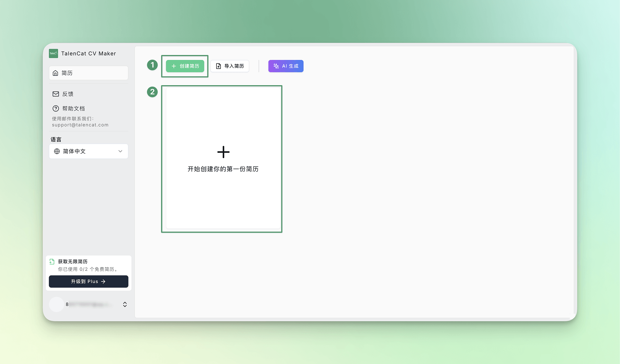Click the file icon in 导入简历
620x364 pixels.
point(219,66)
